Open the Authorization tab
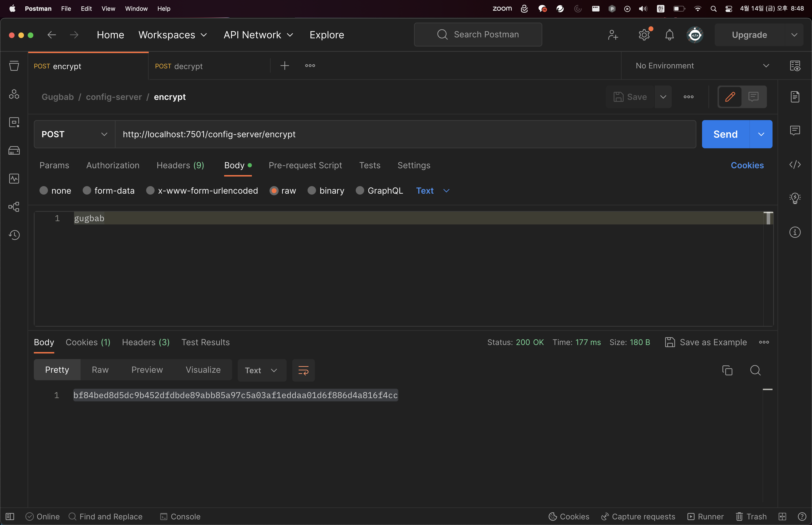Image resolution: width=812 pixels, height=525 pixels. coord(113,165)
